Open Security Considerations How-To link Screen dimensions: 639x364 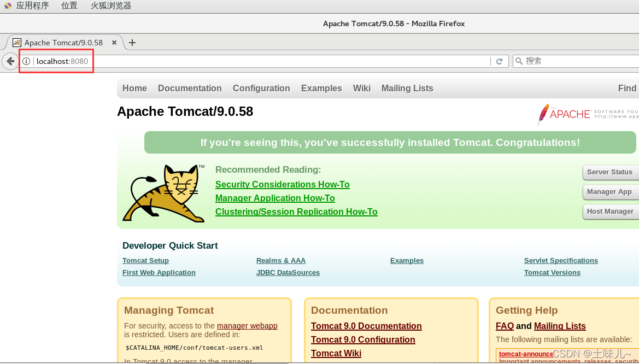283,184
